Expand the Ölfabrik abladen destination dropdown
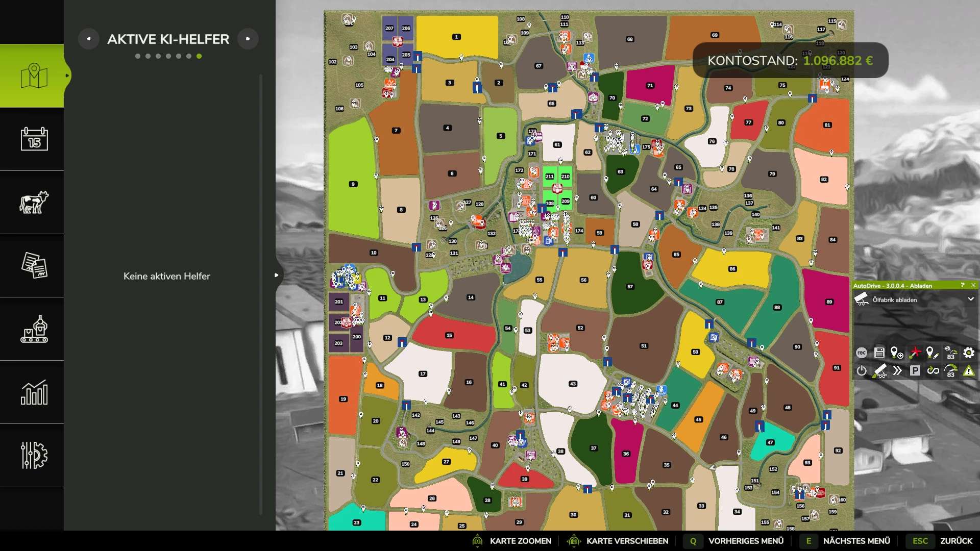This screenshot has height=551, width=980. point(970,299)
